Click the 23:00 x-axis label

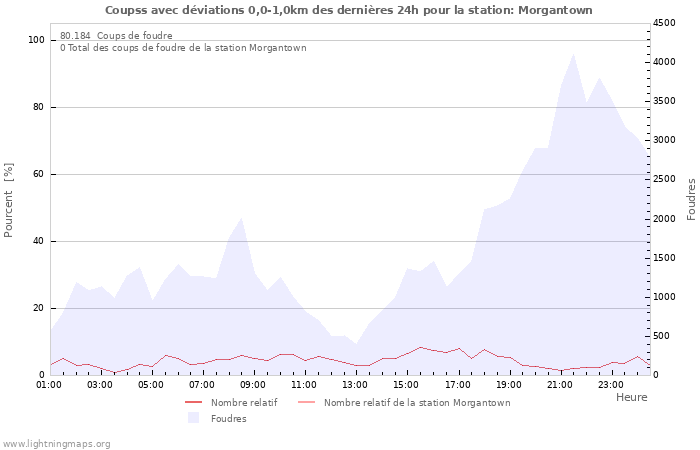pos(611,385)
